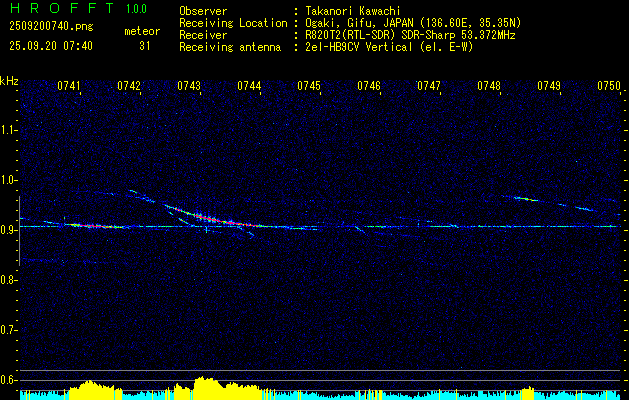
Task: Click the 0741 time marker
Action: coord(69,87)
